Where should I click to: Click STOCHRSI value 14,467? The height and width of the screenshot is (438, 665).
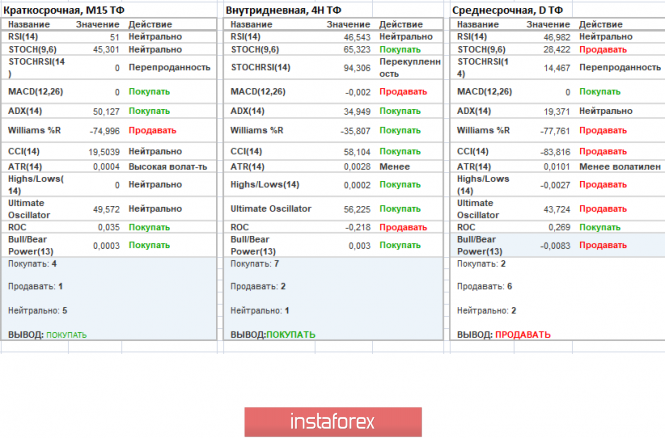(557, 68)
